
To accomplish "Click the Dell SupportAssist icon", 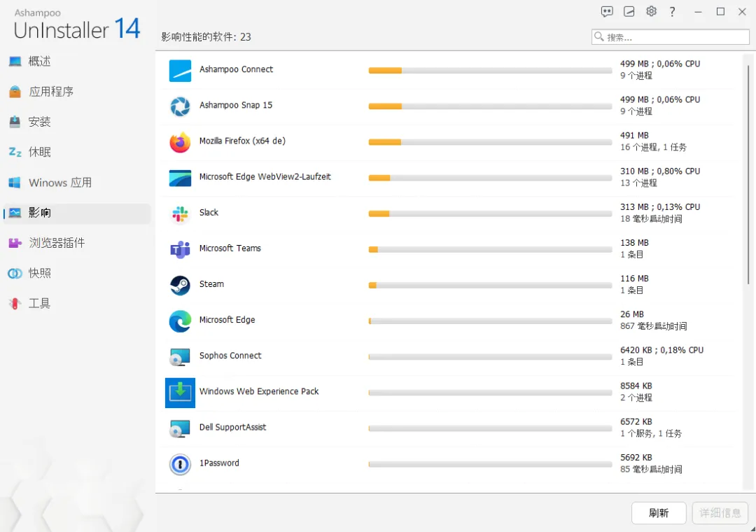I will [180, 428].
